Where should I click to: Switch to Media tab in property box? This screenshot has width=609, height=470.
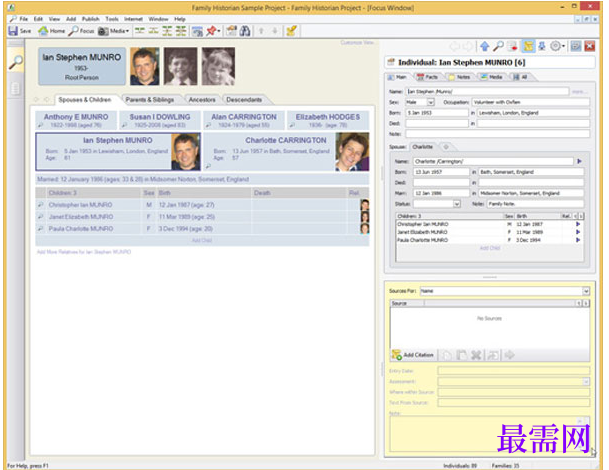click(492, 77)
